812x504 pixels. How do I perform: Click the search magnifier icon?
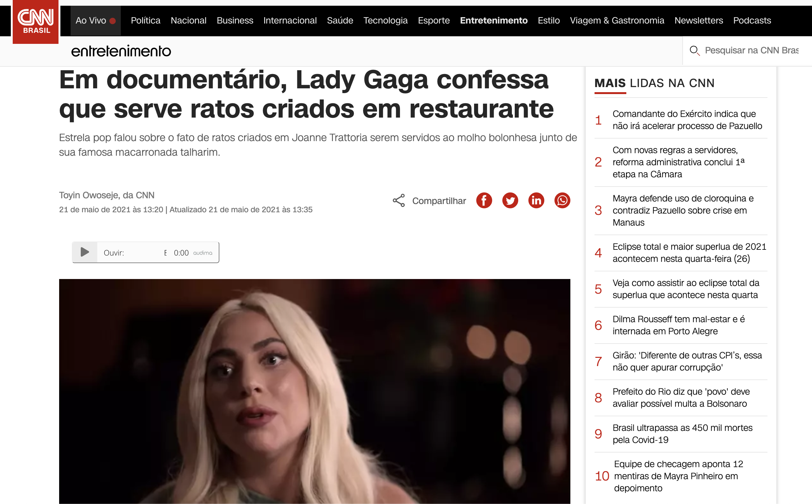click(x=695, y=51)
